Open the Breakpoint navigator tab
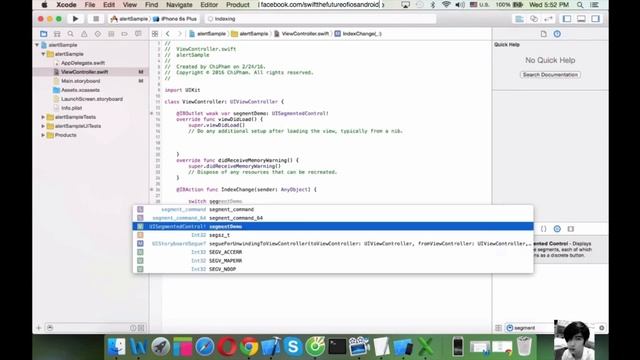Viewport: 640px width, 360px height. coord(124,34)
